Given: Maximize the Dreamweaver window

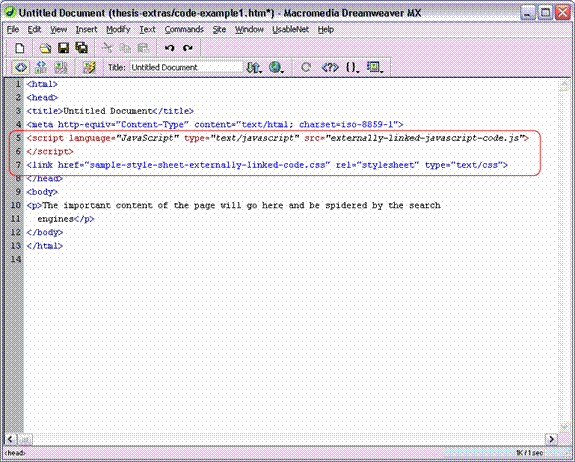Looking at the screenshot, I should click(545, 13).
